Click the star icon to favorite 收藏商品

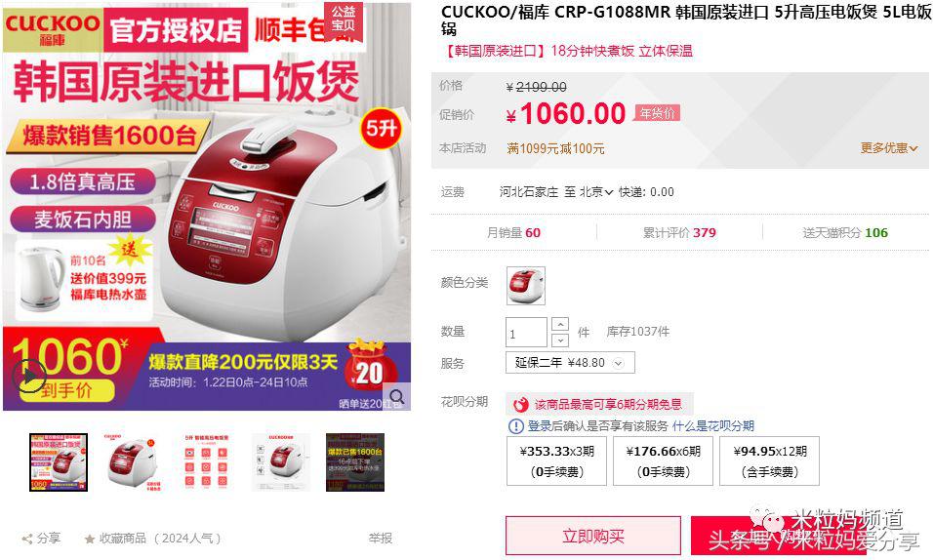click(x=90, y=540)
